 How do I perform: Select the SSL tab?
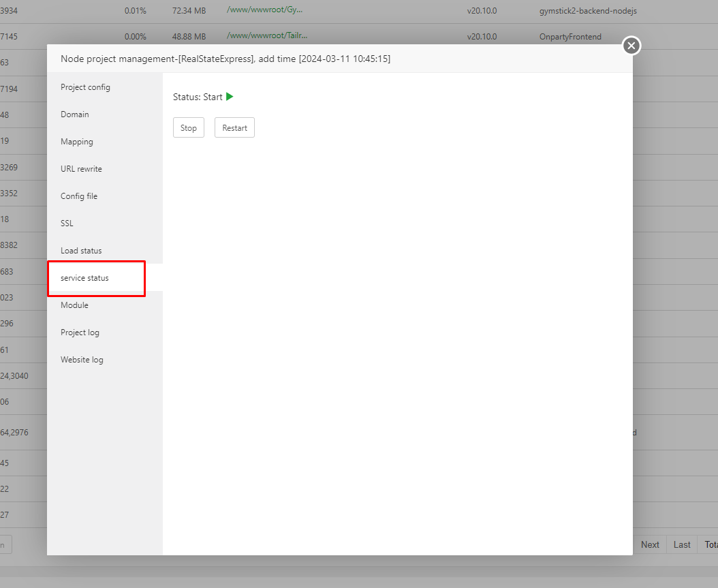click(104, 223)
